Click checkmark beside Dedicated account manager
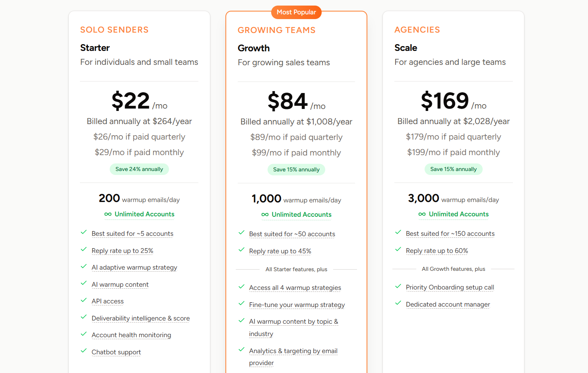 [398, 303]
